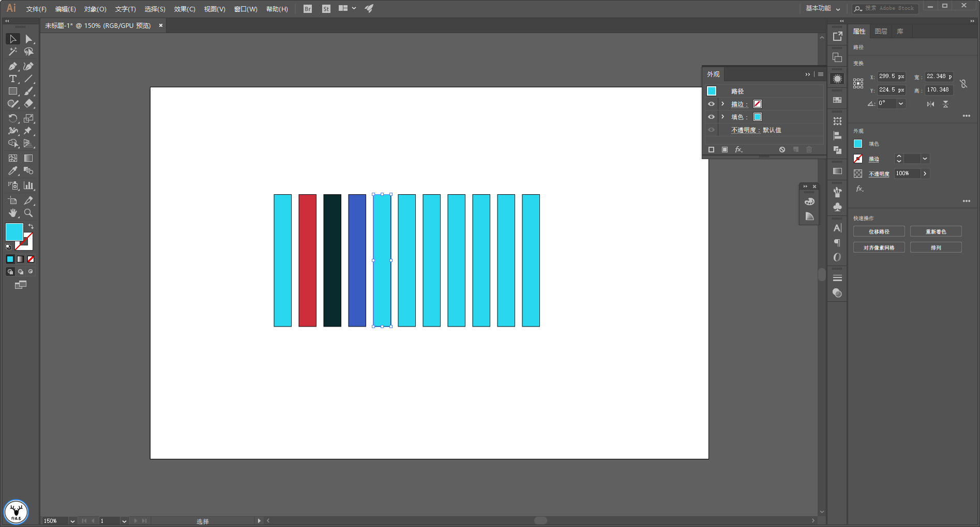The height and width of the screenshot is (527, 980).
Task: Switch to the 图层 tab
Action: pyautogui.click(x=881, y=32)
